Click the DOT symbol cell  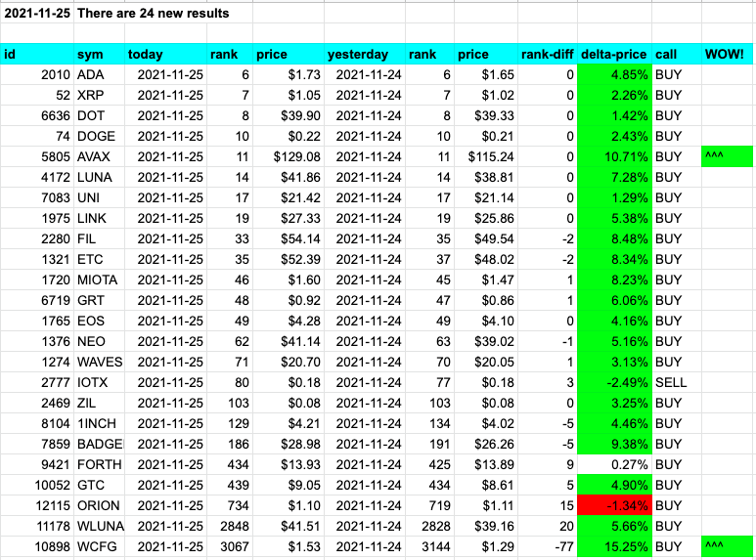click(x=100, y=115)
